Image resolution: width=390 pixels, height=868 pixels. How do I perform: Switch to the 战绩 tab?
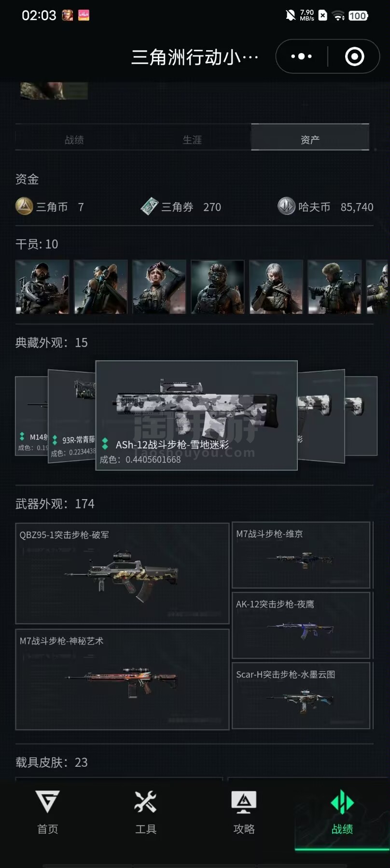[x=74, y=139]
